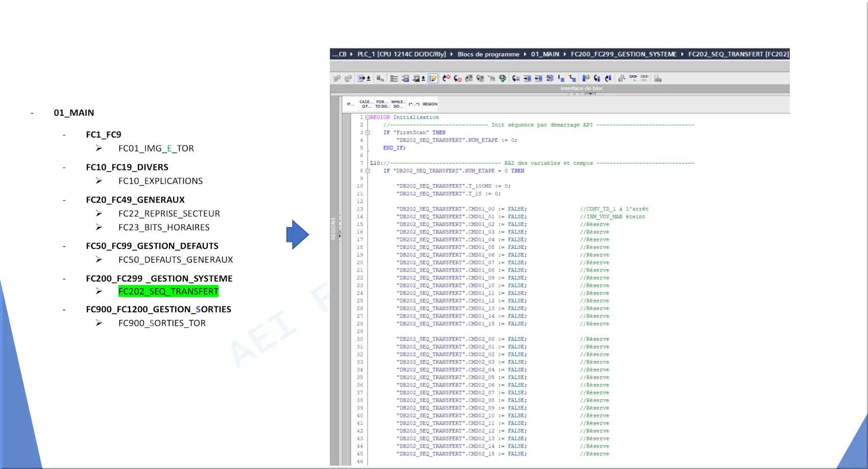Image resolution: width=868 pixels, height=469 pixels.
Task: Click the first red-cross arrow icon left of next-error
Action: pyautogui.click(x=446, y=78)
